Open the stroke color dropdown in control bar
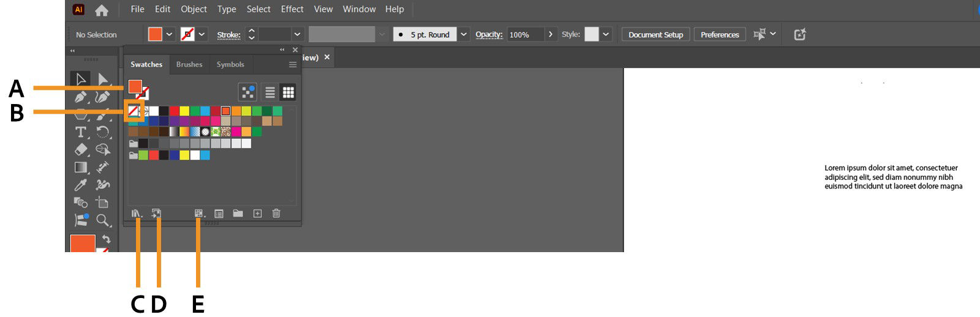Viewport: 980px width, 317px height. pyautogui.click(x=202, y=34)
